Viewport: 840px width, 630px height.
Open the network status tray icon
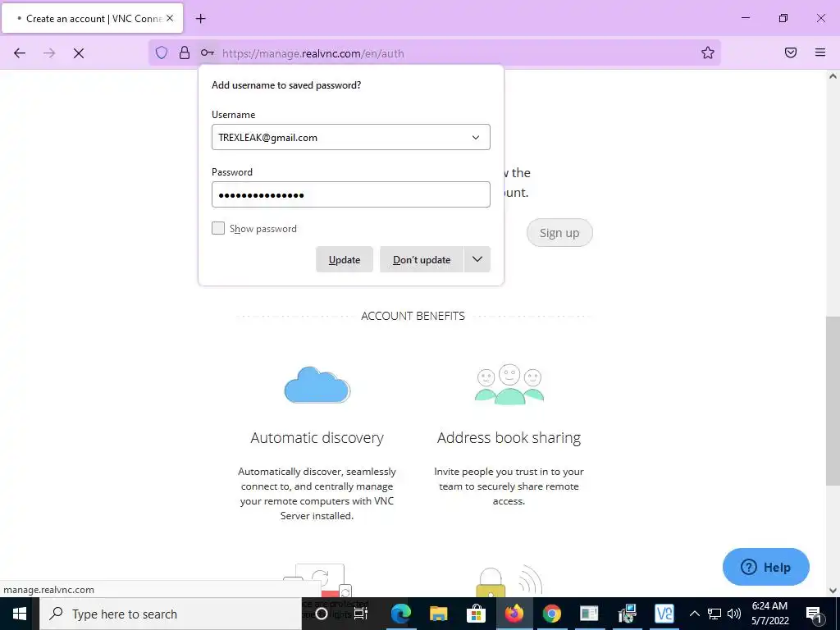[714, 614]
